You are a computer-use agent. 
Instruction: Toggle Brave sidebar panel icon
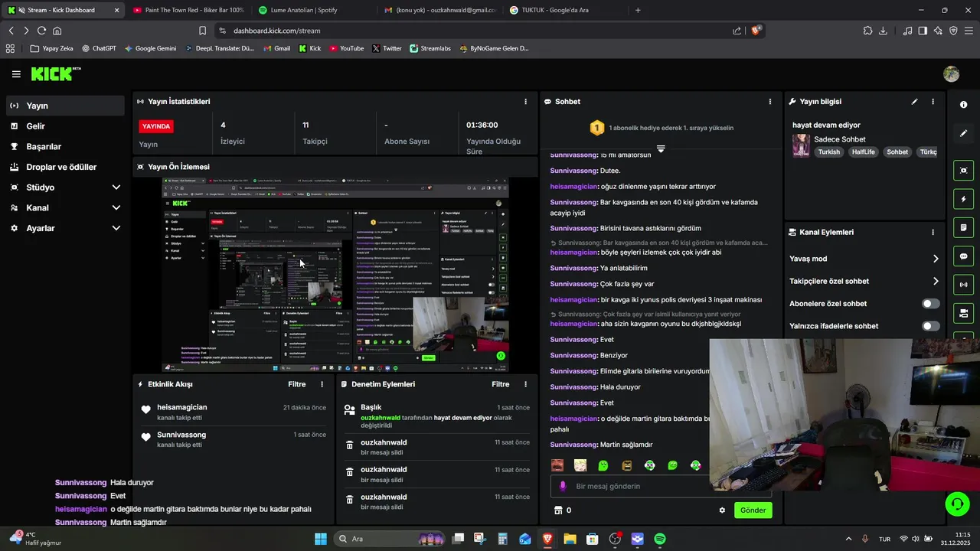pos(923,31)
